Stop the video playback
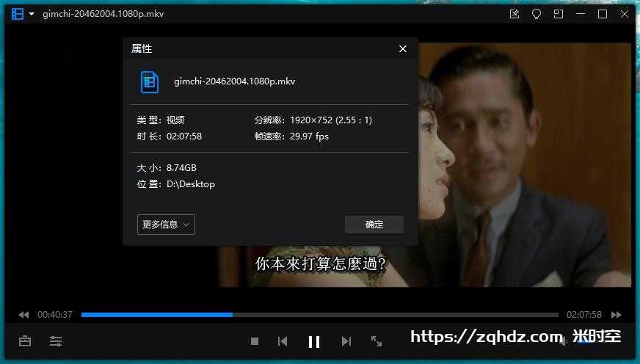Screen dimensions: 640x364 tap(255, 341)
